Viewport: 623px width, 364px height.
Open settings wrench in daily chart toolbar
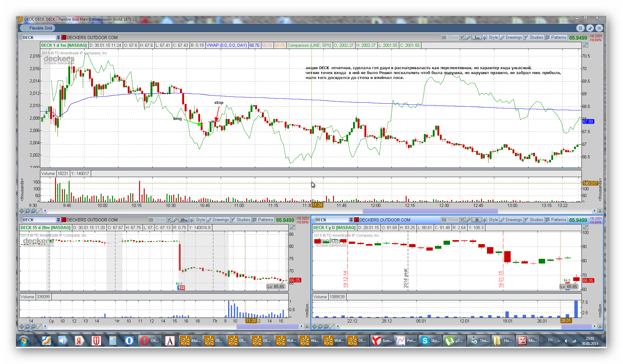click(468, 220)
